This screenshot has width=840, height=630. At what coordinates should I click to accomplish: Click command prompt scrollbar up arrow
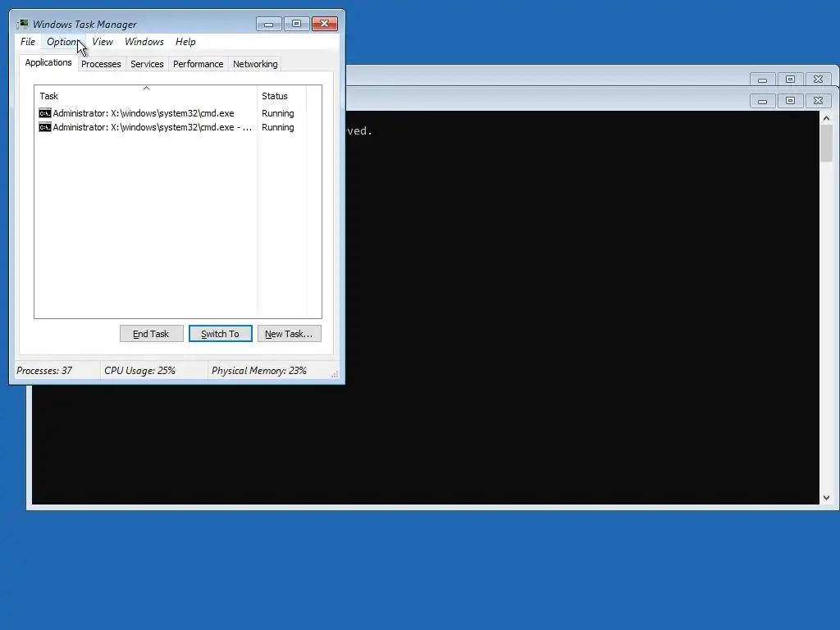coord(826,118)
